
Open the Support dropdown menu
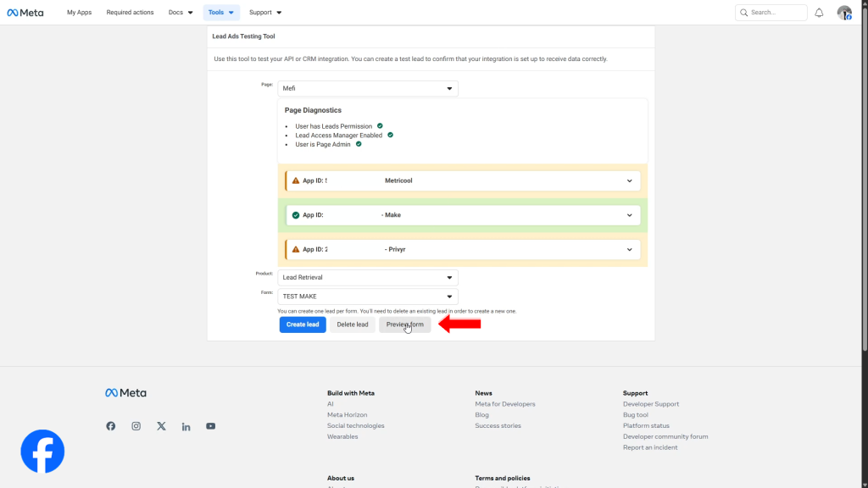tap(265, 12)
